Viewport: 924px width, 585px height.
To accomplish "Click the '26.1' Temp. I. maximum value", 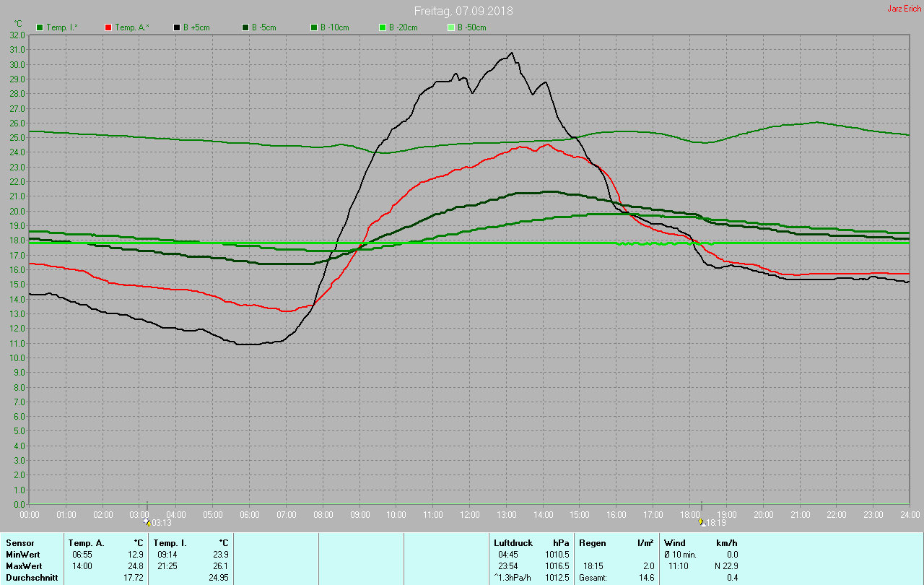I will [x=221, y=566].
